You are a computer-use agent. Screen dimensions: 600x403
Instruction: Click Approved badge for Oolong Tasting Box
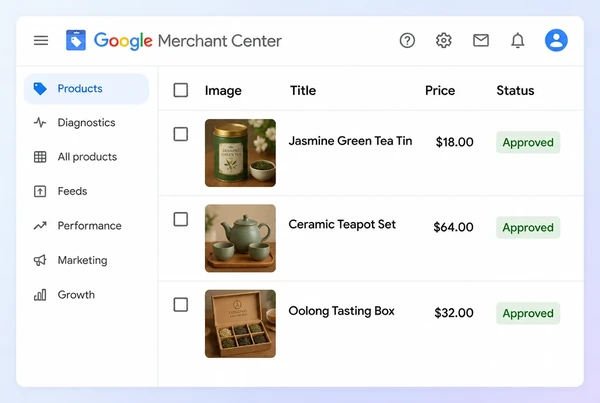pos(528,313)
